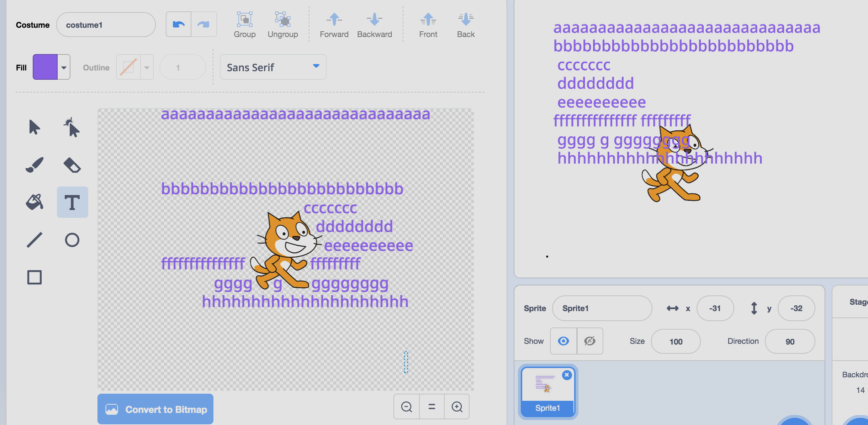Bring the selection to Front
This screenshot has width=868, height=425.
point(428,24)
